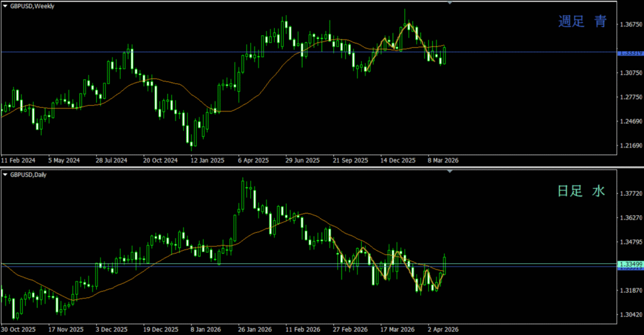Screen dimensions: 644x335
Task: Click the 2 Apr 2026 daily date label
Action: tap(444, 329)
